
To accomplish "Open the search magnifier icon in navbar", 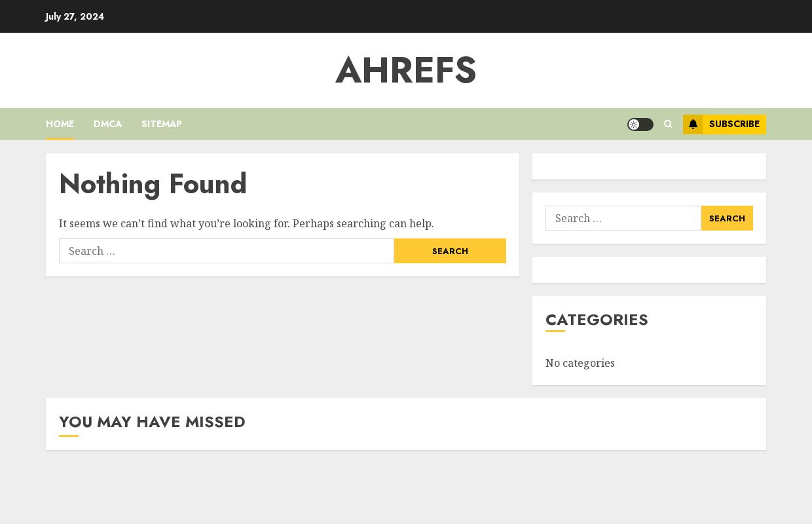I will [668, 124].
